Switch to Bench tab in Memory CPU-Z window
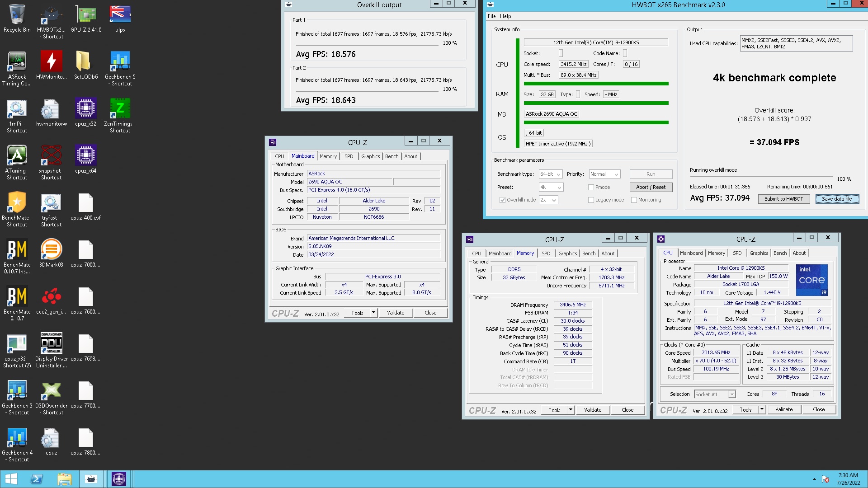 589,253
